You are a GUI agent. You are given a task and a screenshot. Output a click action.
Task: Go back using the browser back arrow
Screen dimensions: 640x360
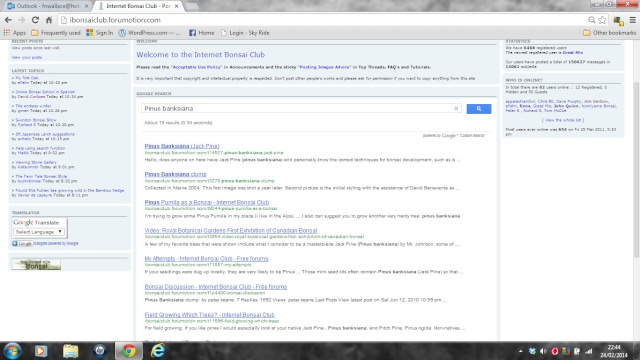coord(8,20)
